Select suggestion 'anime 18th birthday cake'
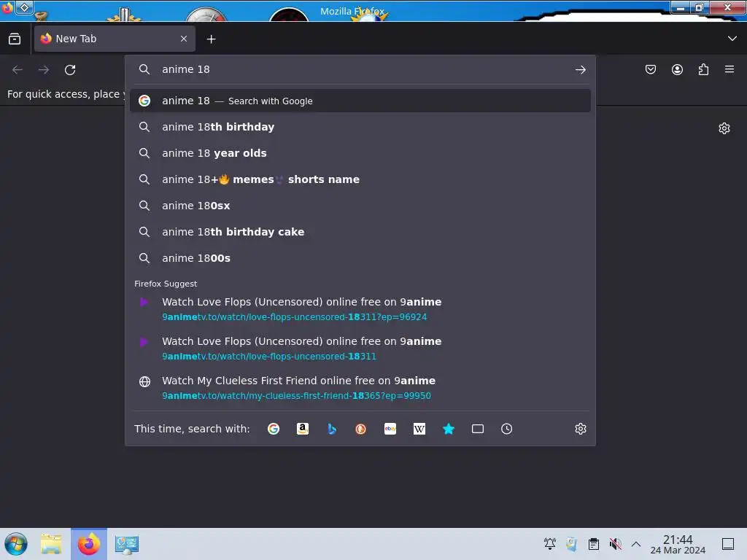747x560 pixels. pyautogui.click(x=360, y=231)
